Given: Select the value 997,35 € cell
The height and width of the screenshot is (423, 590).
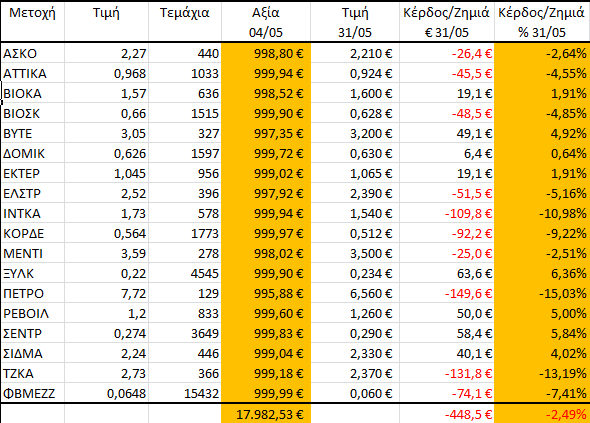Looking at the screenshot, I should [x=266, y=134].
